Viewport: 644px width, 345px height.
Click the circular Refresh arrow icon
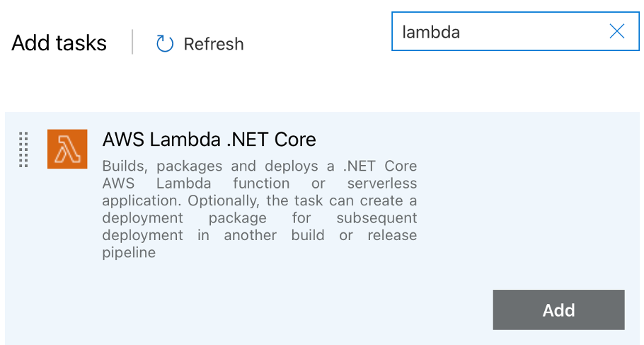(165, 44)
